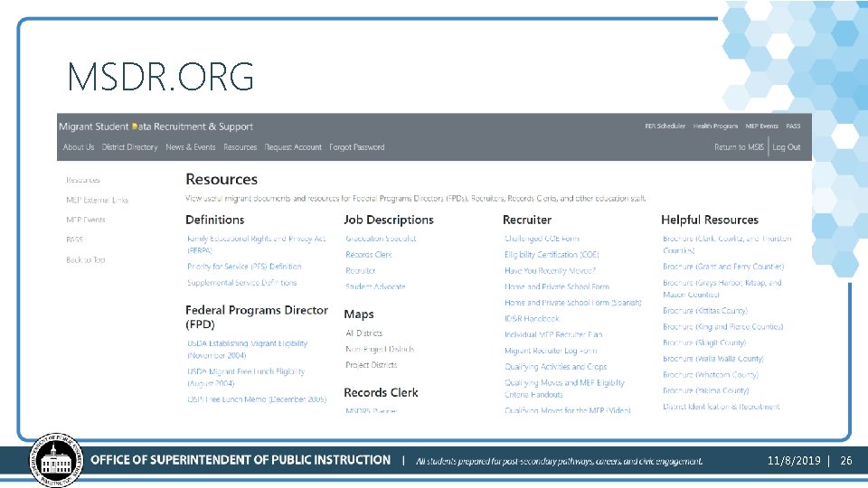Select PASS in the left sidebar

click(74, 239)
